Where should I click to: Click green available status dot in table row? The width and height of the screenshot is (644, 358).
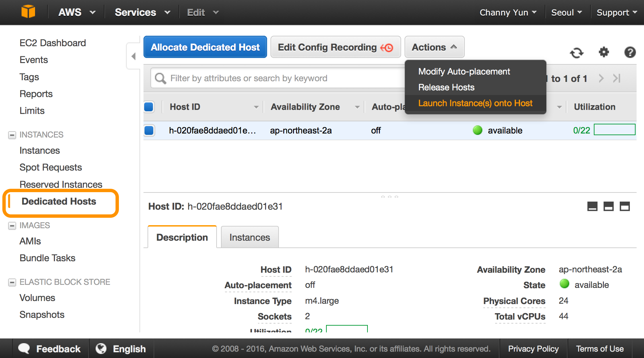[478, 130]
